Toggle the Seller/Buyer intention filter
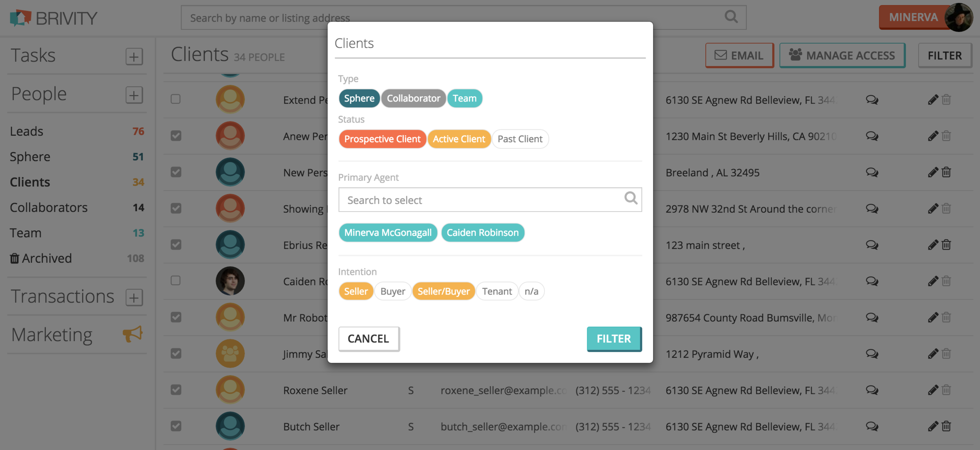Image resolution: width=980 pixels, height=450 pixels. pos(443,291)
